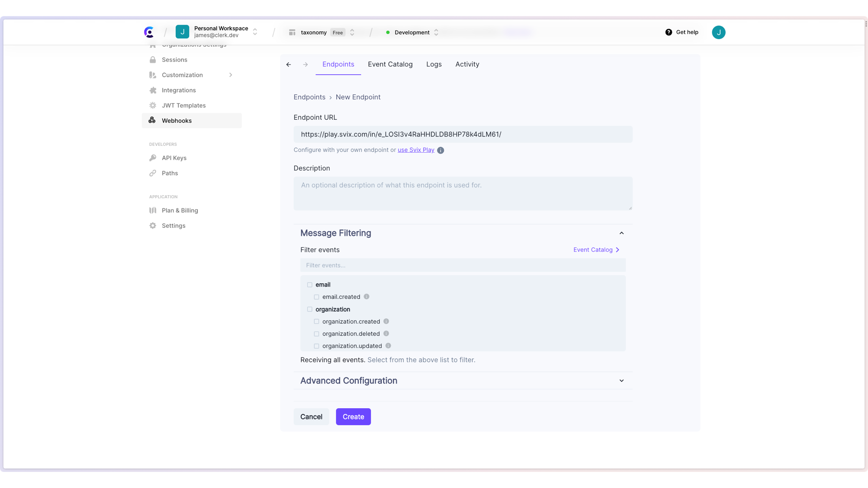The width and height of the screenshot is (868, 488).
Task: Click the Integrations sidebar icon
Action: 153,90
